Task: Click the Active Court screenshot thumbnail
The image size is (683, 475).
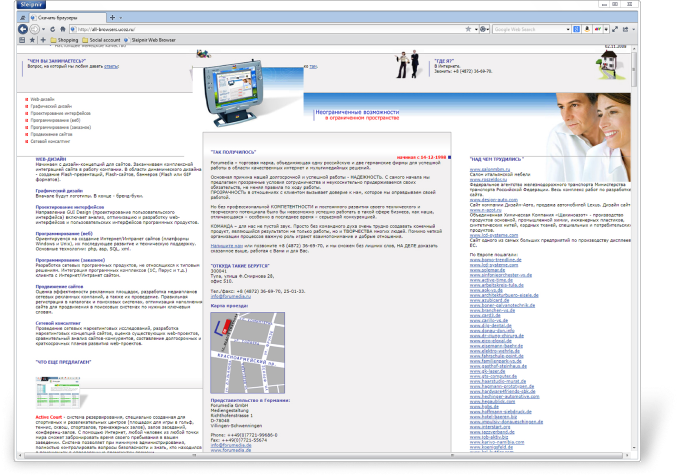Action: (x=59, y=391)
